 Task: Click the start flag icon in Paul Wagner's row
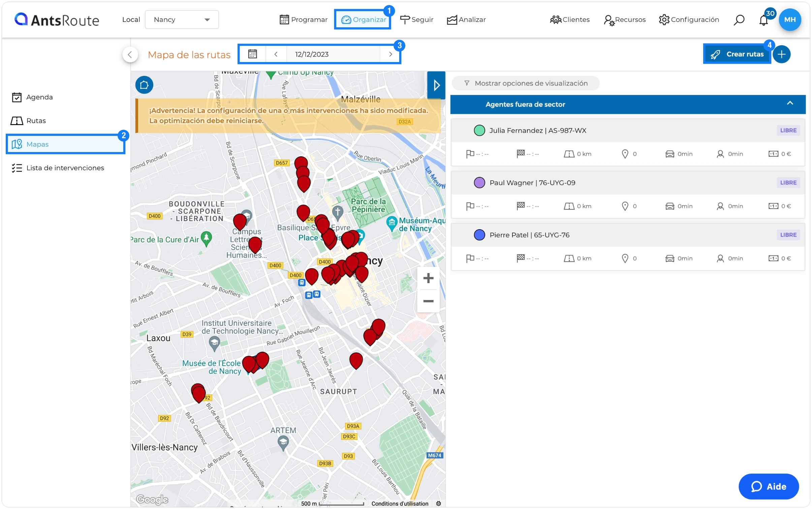pos(470,206)
